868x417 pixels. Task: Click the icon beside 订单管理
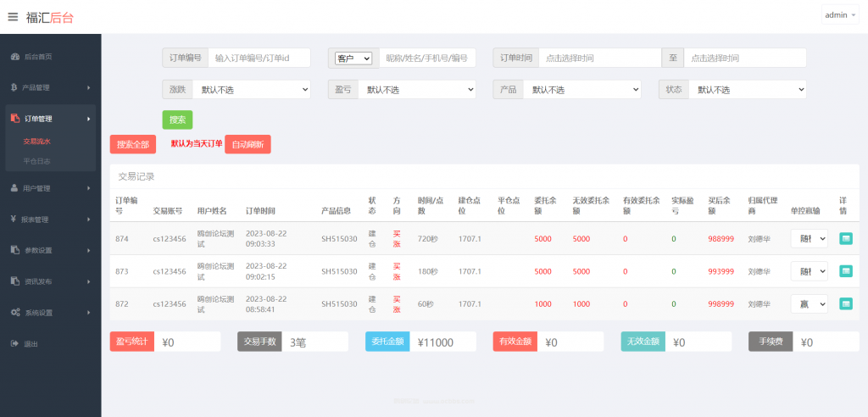(15, 118)
